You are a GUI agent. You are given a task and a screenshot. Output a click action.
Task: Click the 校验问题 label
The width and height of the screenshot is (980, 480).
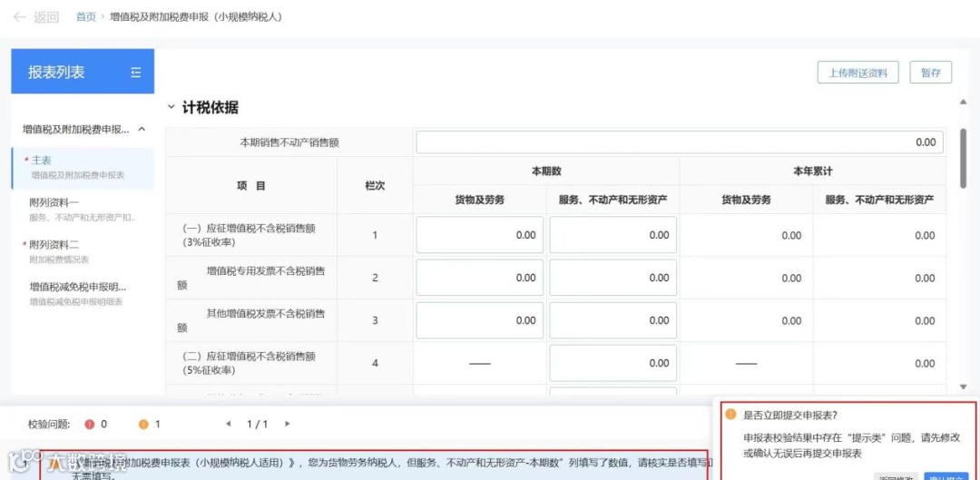pyautogui.click(x=49, y=425)
